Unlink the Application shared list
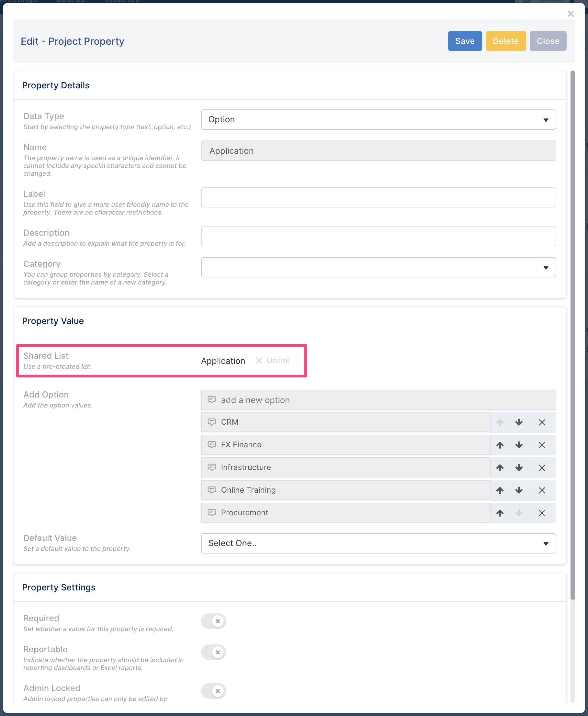The height and width of the screenshot is (716, 588). tap(272, 361)
